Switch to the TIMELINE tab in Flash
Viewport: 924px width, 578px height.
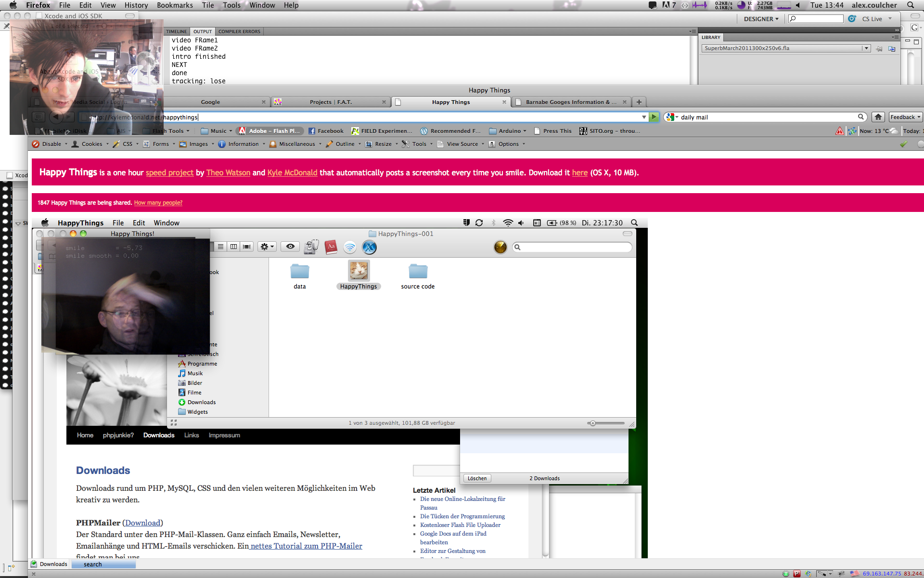coord(177,31)
